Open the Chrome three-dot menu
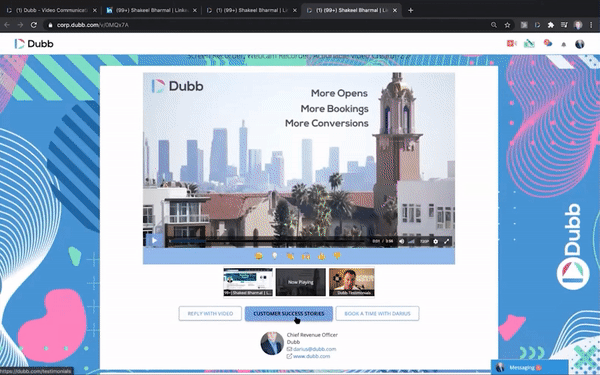 coord(591,25)
